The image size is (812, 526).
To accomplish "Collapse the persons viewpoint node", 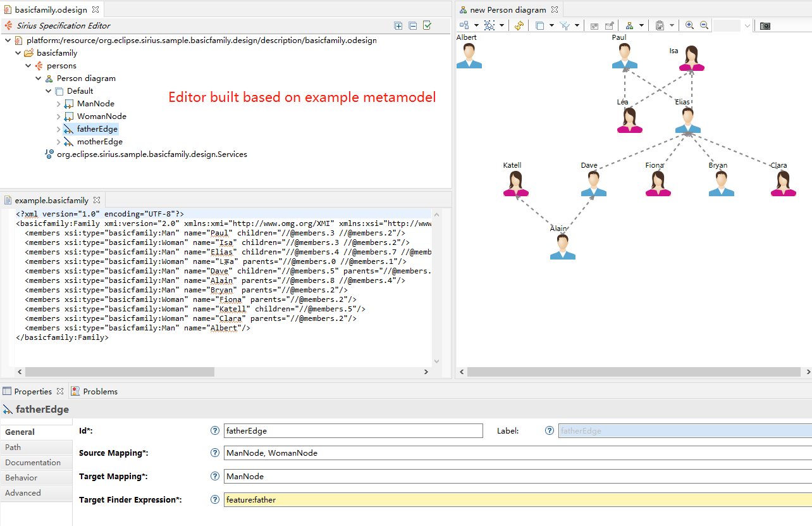I will 28,66.
